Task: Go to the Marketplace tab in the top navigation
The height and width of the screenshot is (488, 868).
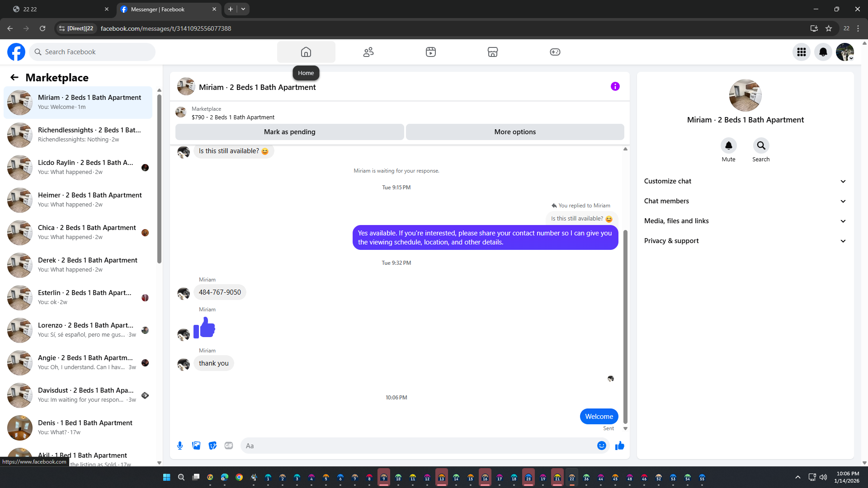Action: [492, 52]
